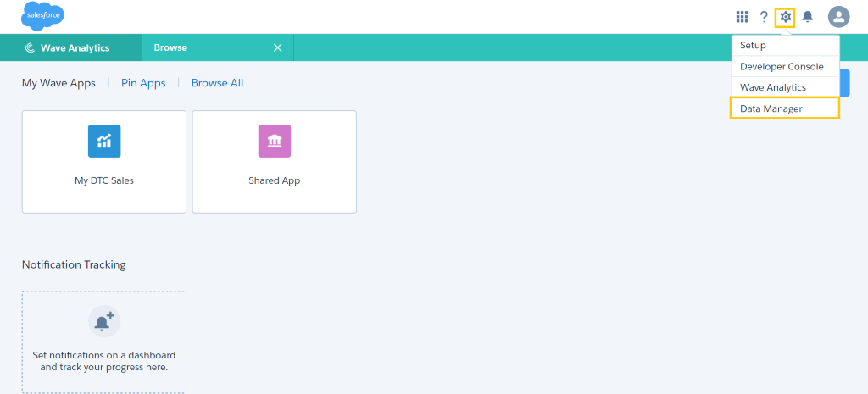Close the Browse tab

(x=278, y=47)
